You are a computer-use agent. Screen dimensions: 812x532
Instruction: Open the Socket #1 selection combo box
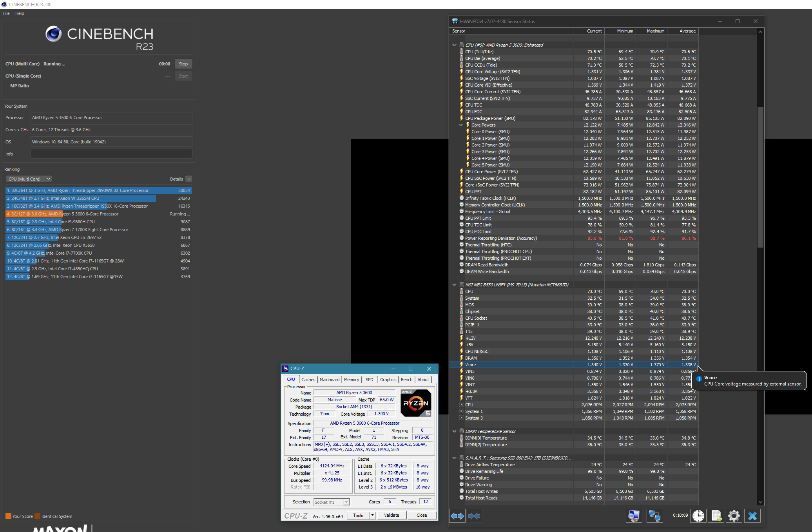[332, 502]
